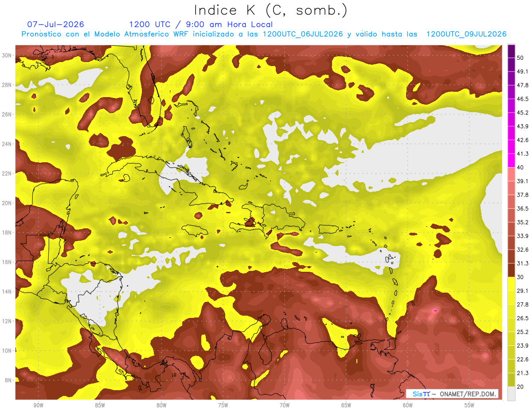
Task: Select the magenta swatch between 40 and 41.3
Action: coord(512,160)
